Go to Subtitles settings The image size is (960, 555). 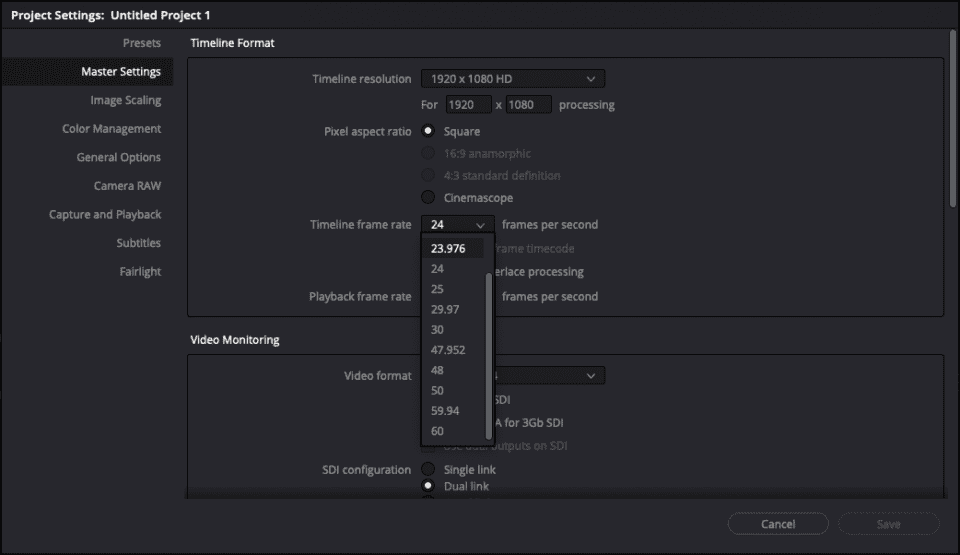[x=138, y=243]
